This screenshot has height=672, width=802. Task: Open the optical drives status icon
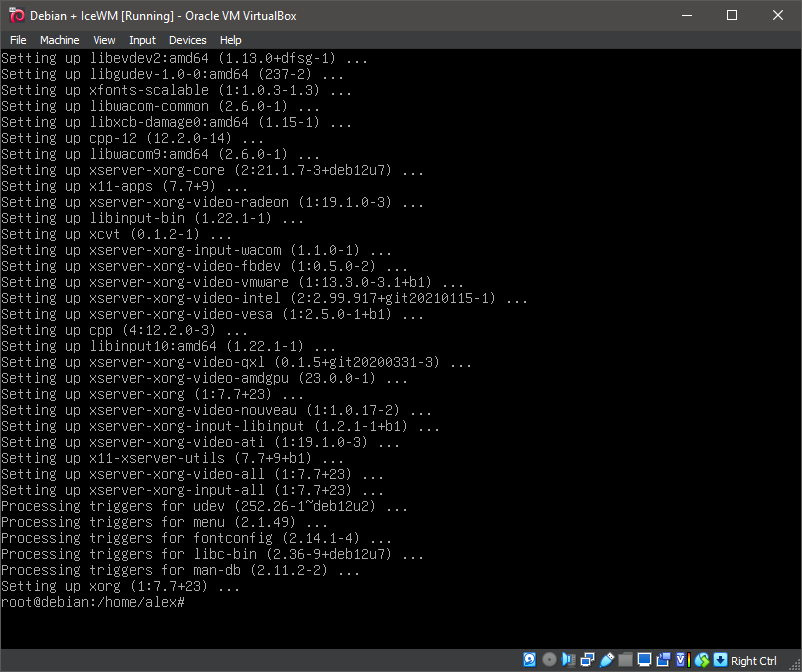549,660
